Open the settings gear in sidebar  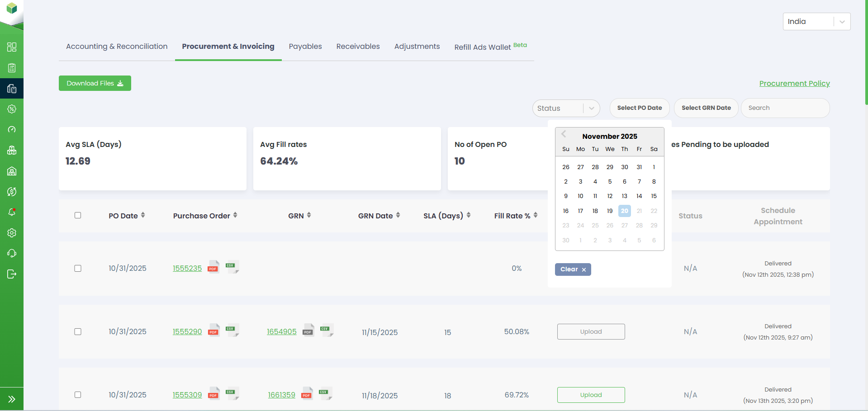point(12,233)
